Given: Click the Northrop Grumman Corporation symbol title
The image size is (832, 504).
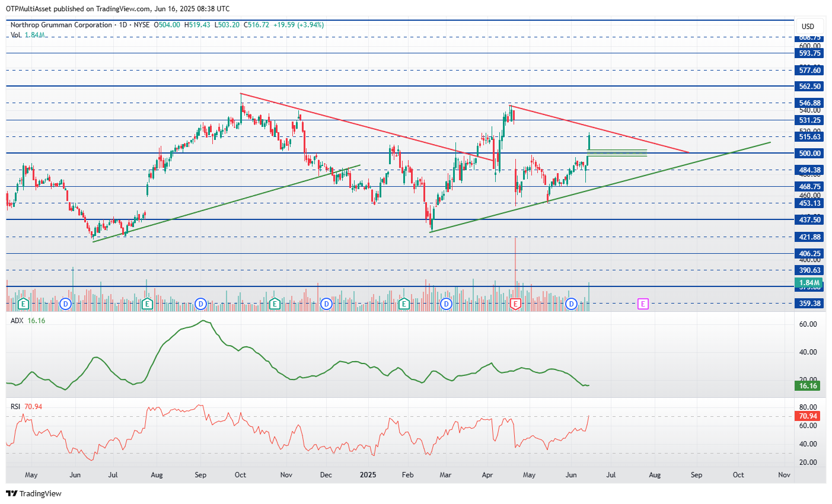Looking at the screenshot, I should click(61, 25).
